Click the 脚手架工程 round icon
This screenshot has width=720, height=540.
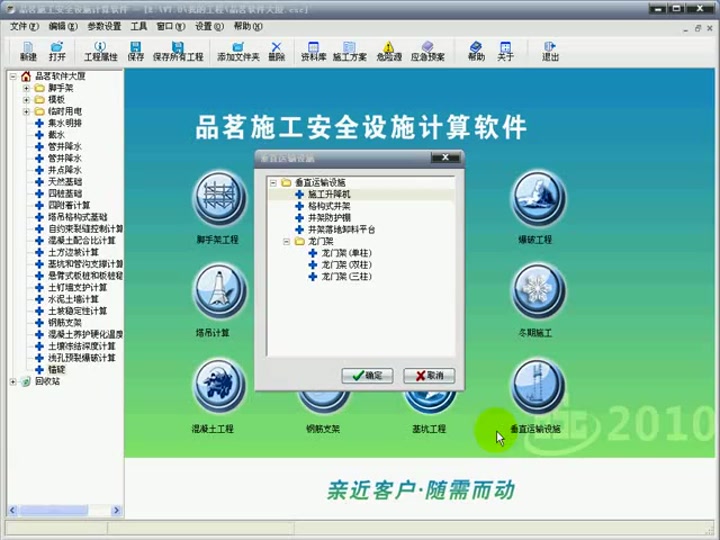[x=217, y=197]
